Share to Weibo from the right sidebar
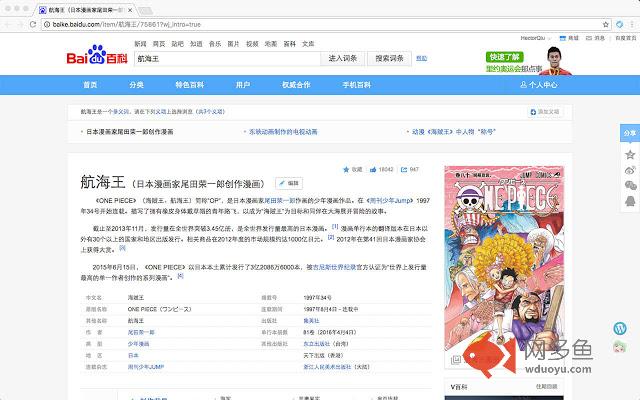 coord(630,170)
